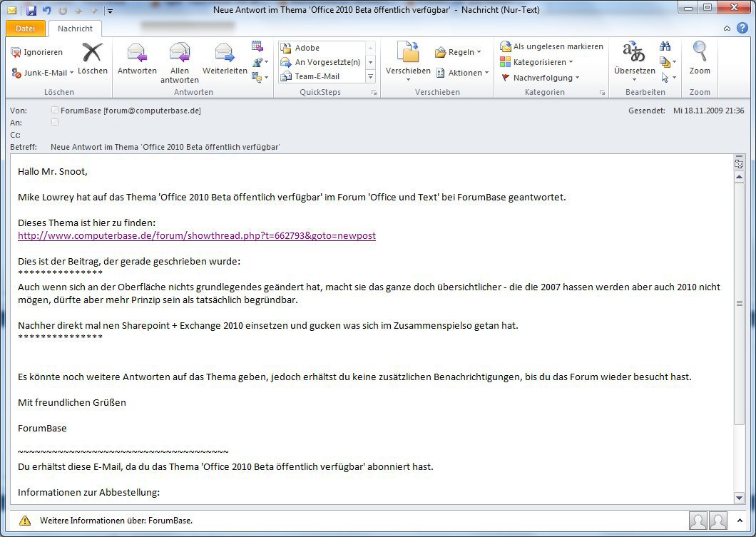Click previous item up arrow in toolbar
This screenshot has width=756, height=537.
(78, 10)
